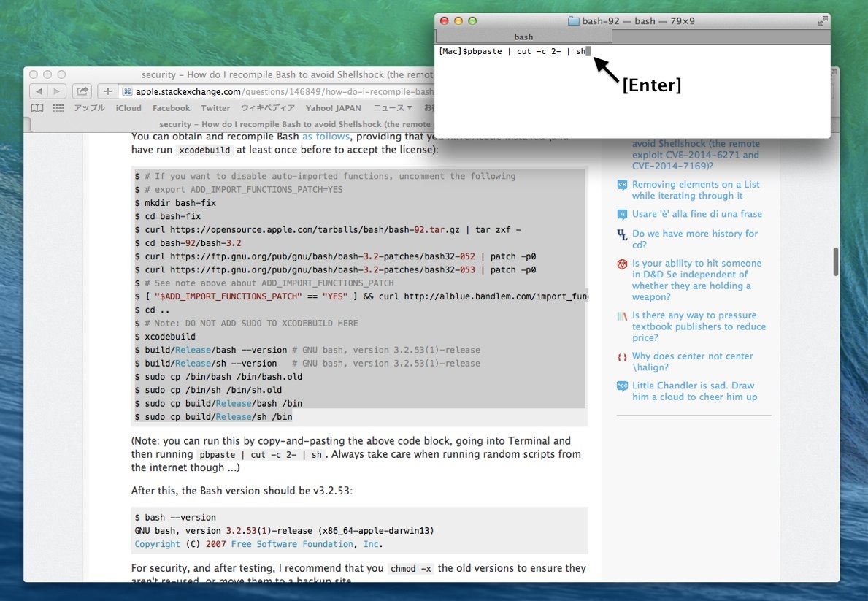This screenshot has width=868, height=601.
Task: Click 'sudo cp /bin/sh /bin/sh.old' line
Action: tap(208, 390)
